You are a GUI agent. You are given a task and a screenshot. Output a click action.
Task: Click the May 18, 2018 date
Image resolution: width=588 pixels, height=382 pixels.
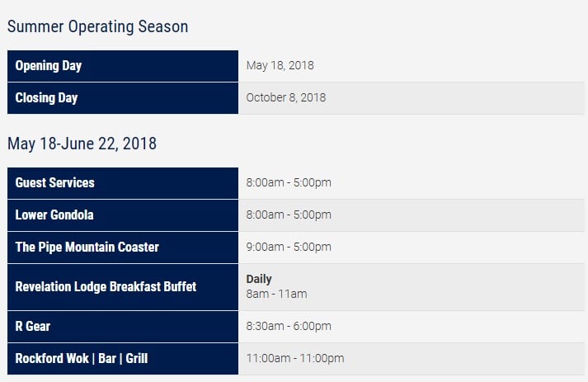pos(280,65)
